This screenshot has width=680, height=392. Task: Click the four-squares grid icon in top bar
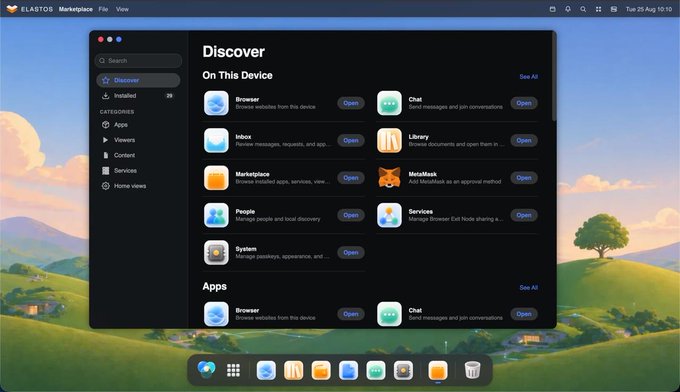(598, 9)
